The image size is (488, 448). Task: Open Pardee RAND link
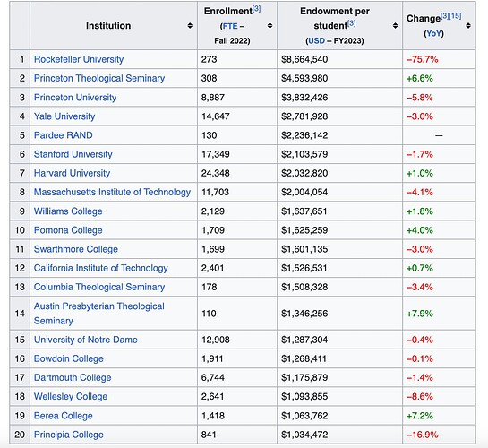coord(64,135)
